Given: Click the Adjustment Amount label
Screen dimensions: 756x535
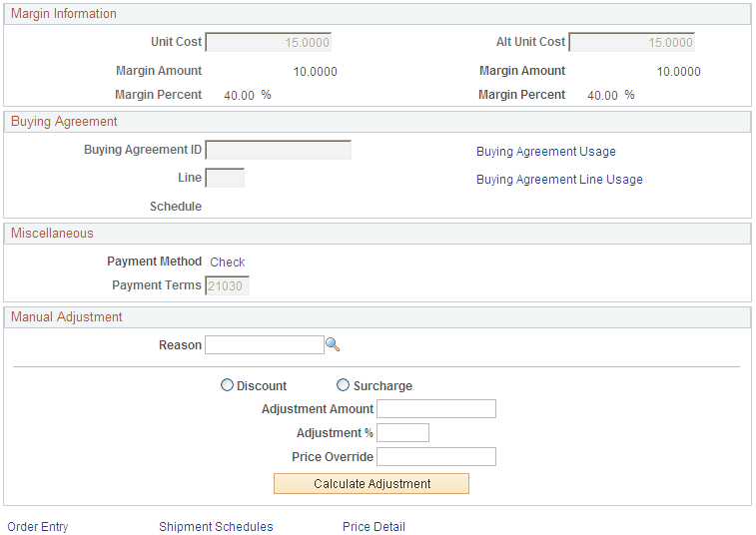Looking at the screenshot, I should click(x=318, y=408).
